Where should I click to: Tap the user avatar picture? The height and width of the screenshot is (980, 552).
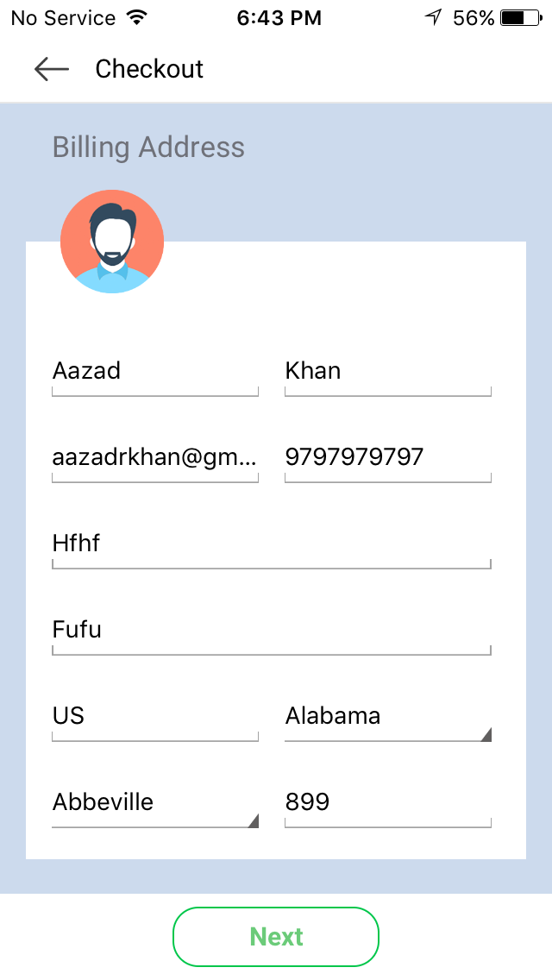[112, 242]
